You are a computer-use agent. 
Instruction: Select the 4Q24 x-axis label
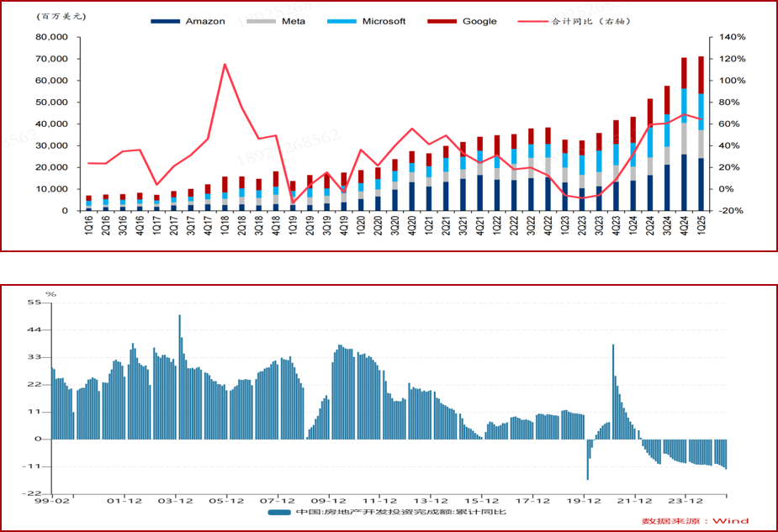tap(685, 227)
